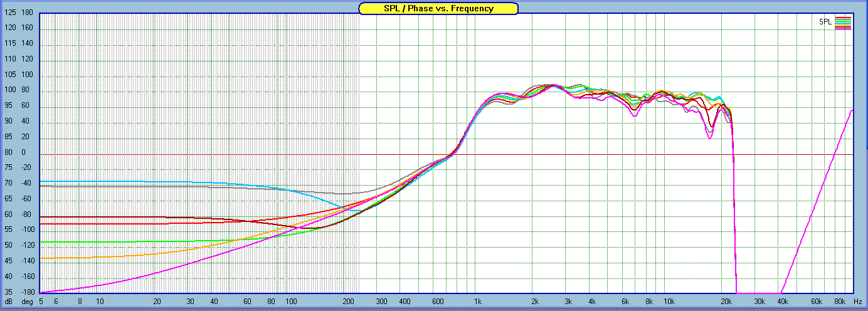The image size is (868, 311).
Task: Click the 'deg' unit label below phase scale
Action: pos(27,302)
